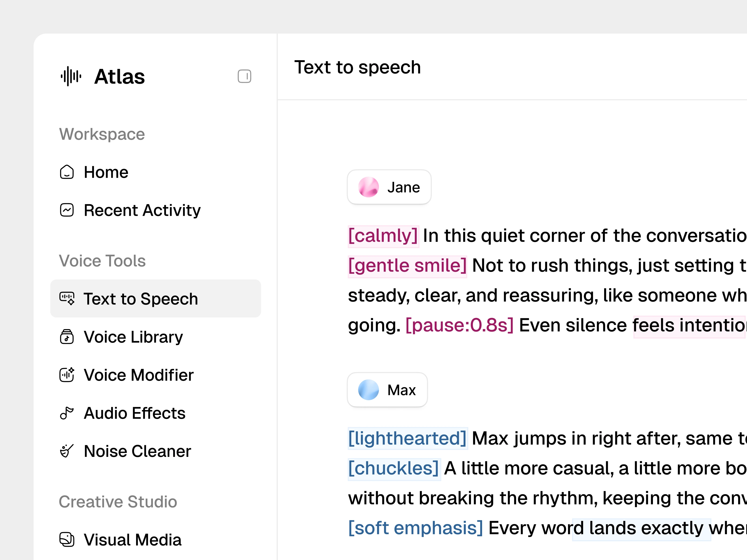Click the Voice Modifier icon
Image resolution: width=747 pixels, height=560 pixels.
click(67, 375)
